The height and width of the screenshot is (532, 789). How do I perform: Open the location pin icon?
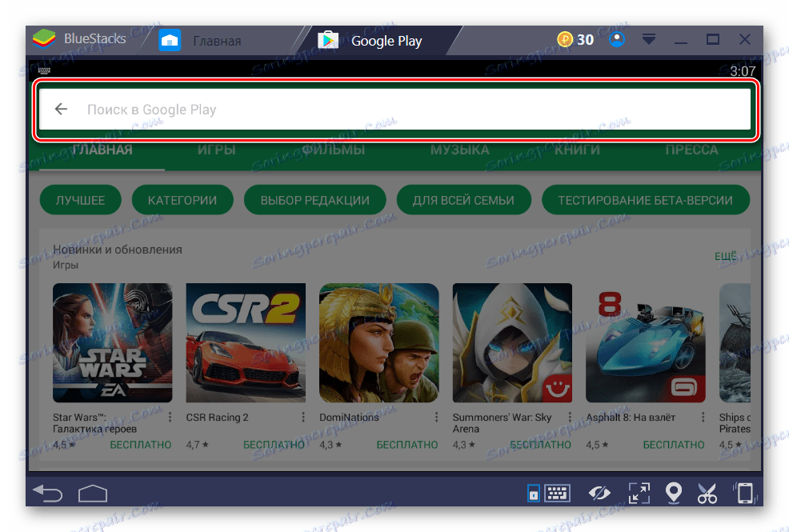673,493
